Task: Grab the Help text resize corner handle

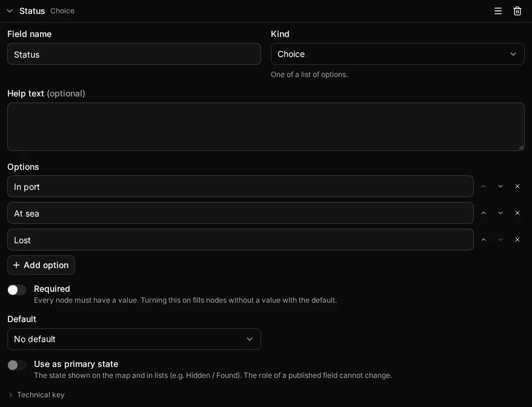Action: pos(521,147)
